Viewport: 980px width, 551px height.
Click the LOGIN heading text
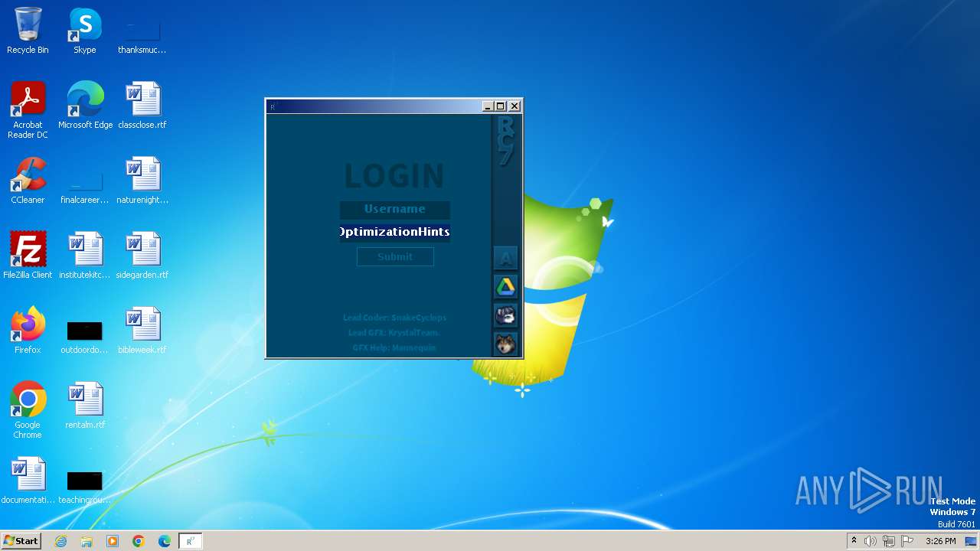394,175
